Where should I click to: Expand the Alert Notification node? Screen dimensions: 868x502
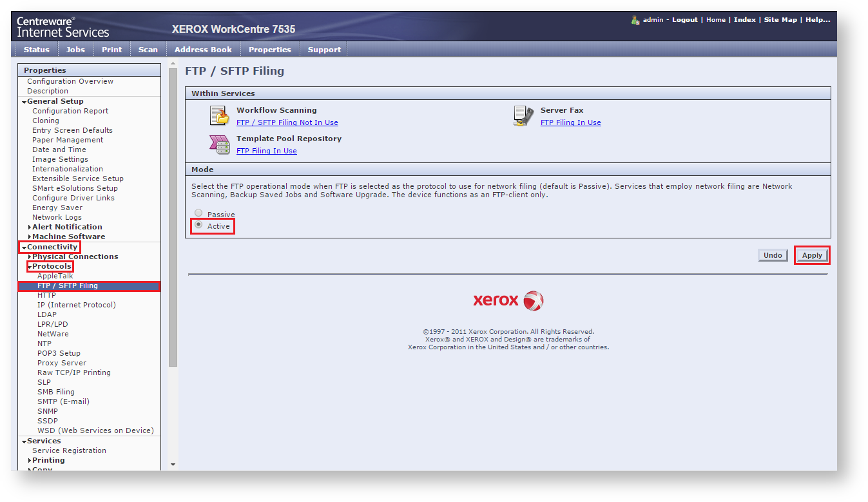click(30, 227)
